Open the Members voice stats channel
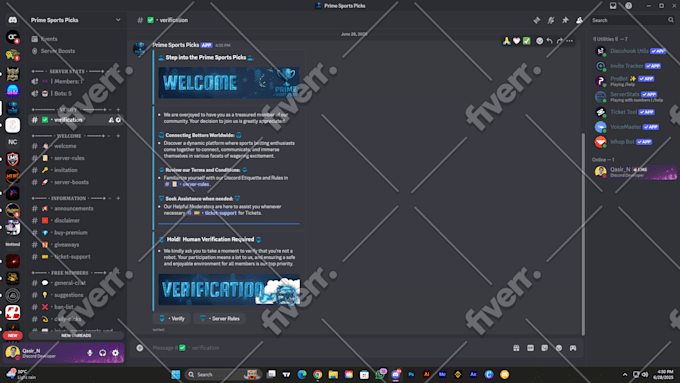The width and height of the screenshot is (680, 383). pos(76,81)
